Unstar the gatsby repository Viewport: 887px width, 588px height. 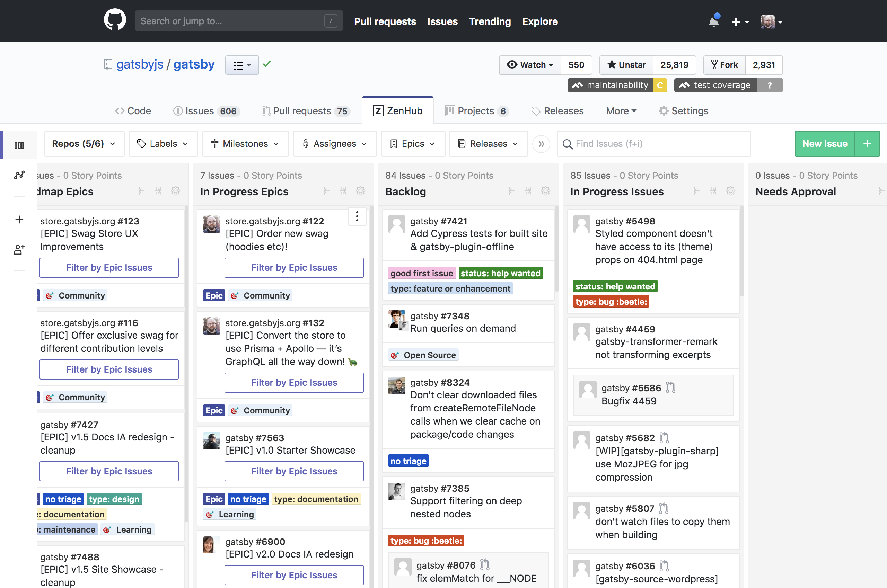626,65
